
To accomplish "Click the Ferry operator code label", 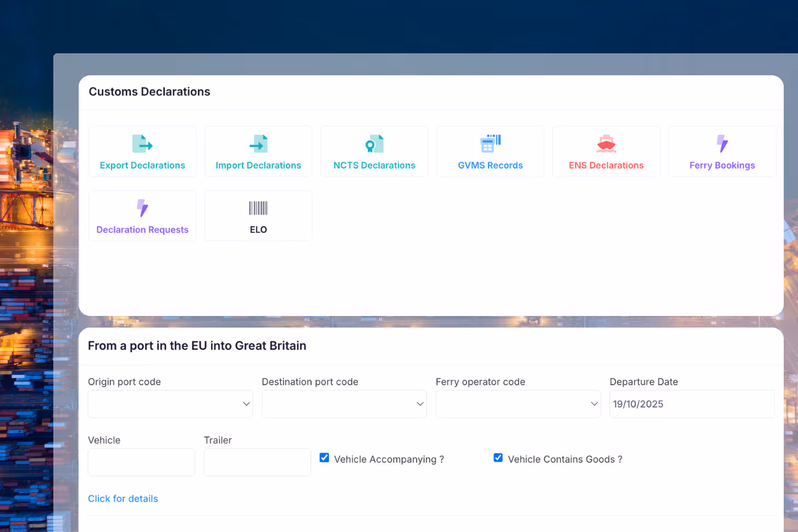I will pos(480,382).
